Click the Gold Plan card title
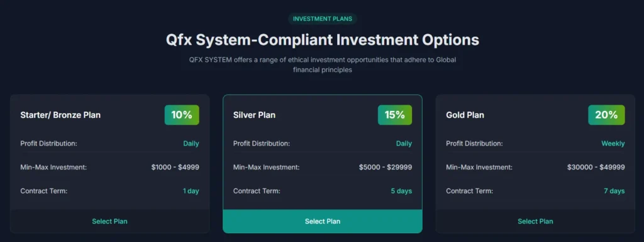This screenshot has width=644, height=242. click(465, 115)
